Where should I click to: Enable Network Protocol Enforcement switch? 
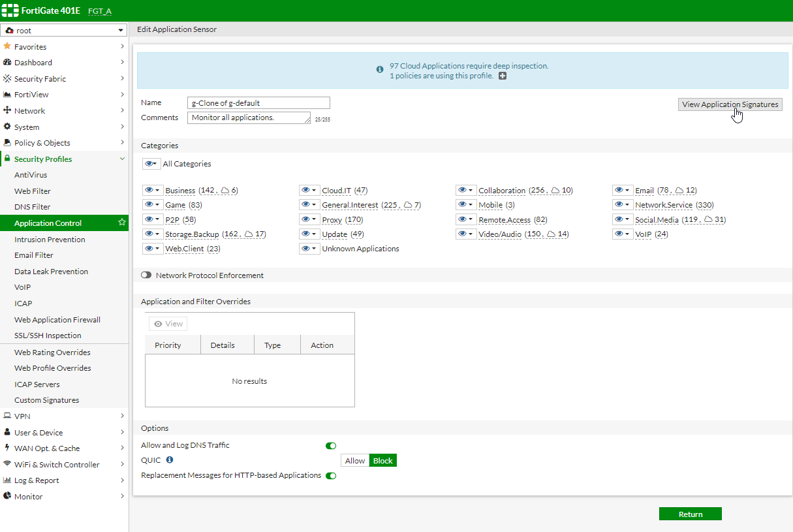[x=146, y=275]
